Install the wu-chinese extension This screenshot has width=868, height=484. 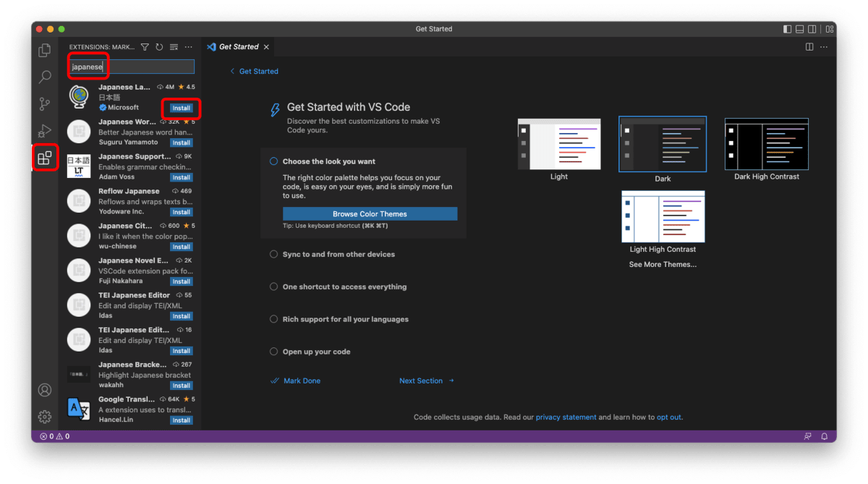coord(181,247)
